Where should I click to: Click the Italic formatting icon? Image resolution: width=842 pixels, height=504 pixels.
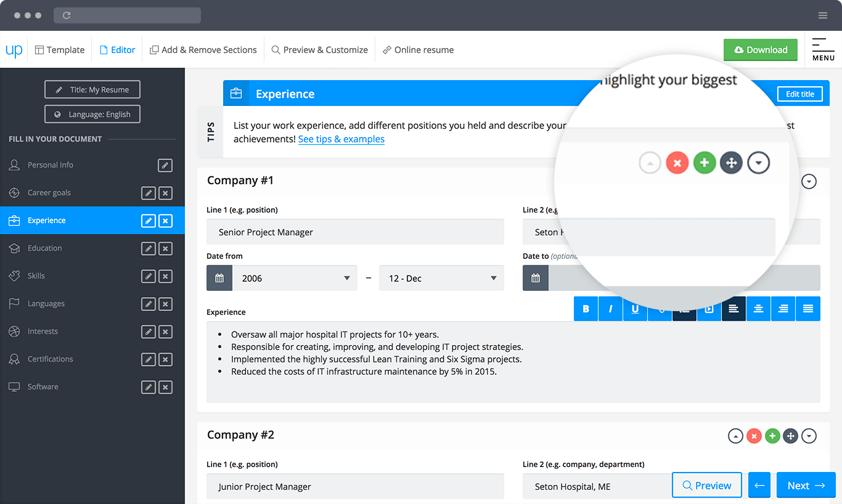610,309
